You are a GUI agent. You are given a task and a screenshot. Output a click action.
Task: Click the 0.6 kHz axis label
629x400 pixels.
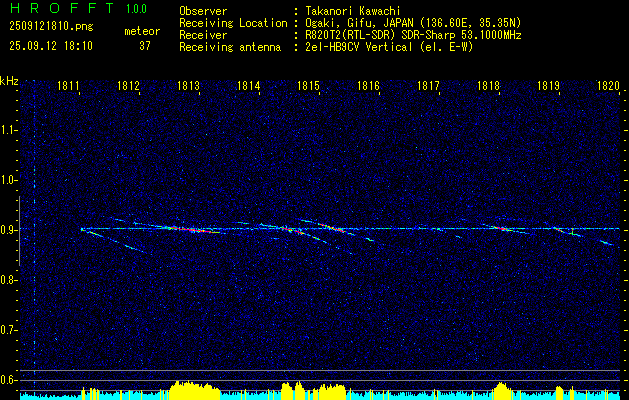[8, 380]
